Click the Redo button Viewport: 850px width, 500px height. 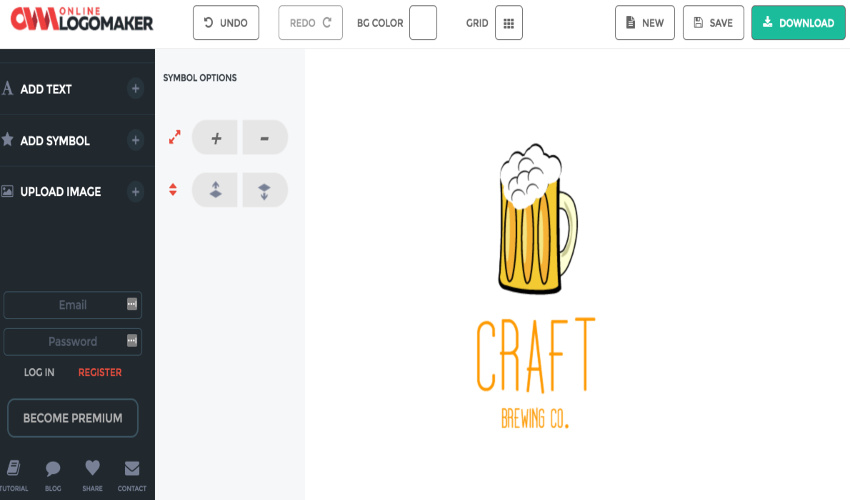[311, 23]
